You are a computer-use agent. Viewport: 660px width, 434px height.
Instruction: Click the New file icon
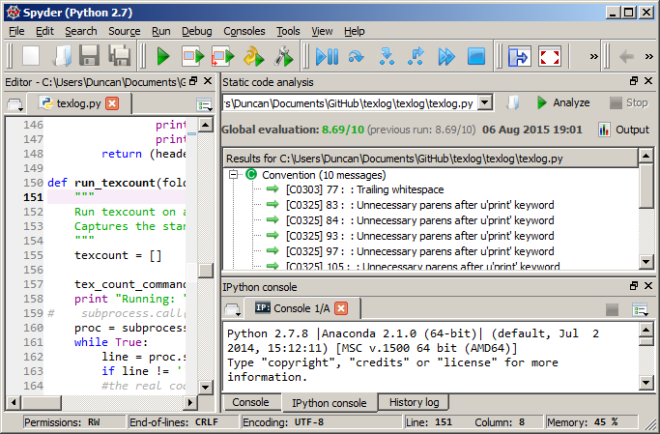click(x=31, y=56)
